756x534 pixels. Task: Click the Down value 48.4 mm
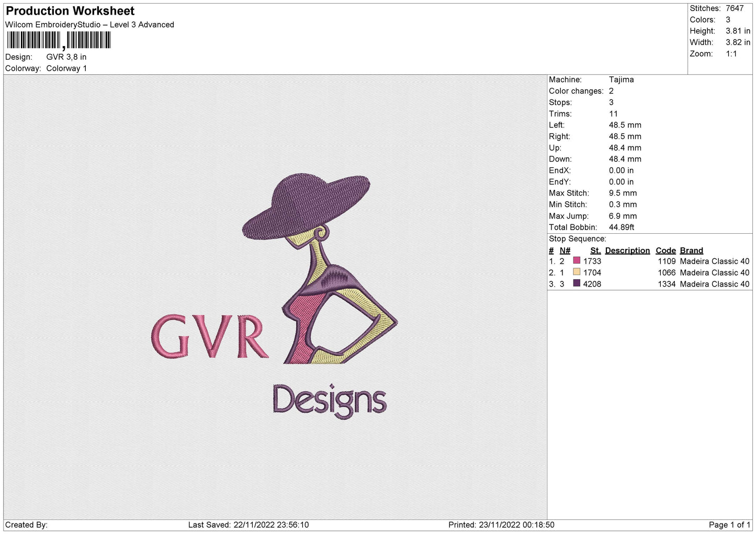pyautogui.click(x=625, y=159)
